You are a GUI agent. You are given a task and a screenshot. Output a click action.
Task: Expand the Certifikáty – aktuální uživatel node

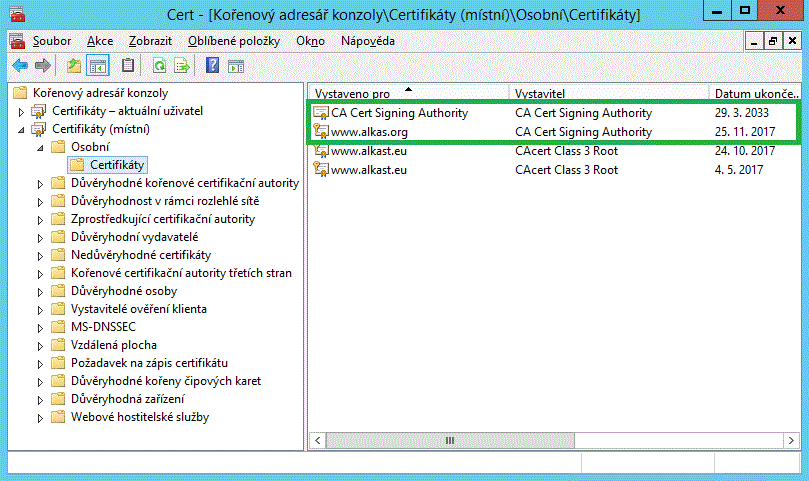tap(22, 110)
